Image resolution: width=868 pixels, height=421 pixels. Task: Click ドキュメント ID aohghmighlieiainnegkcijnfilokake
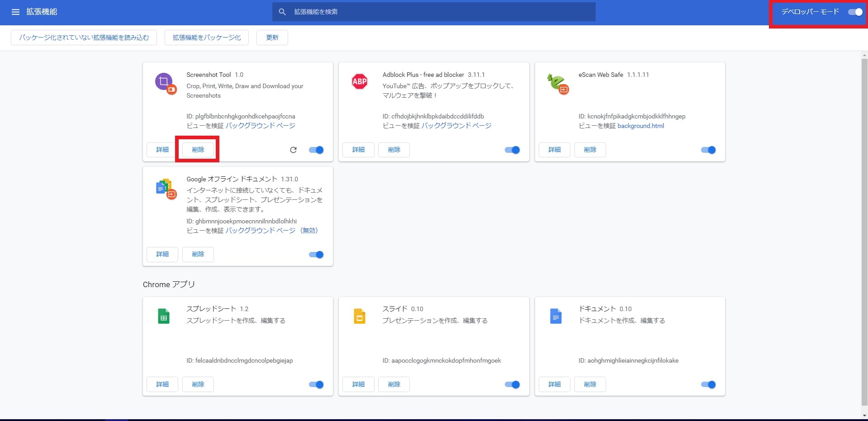(629, 360)
